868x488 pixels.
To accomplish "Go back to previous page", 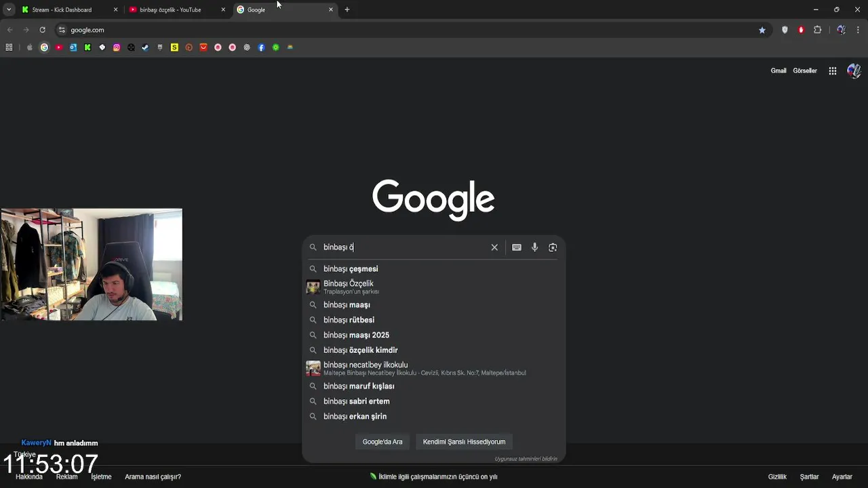I will tap(9, 30).
